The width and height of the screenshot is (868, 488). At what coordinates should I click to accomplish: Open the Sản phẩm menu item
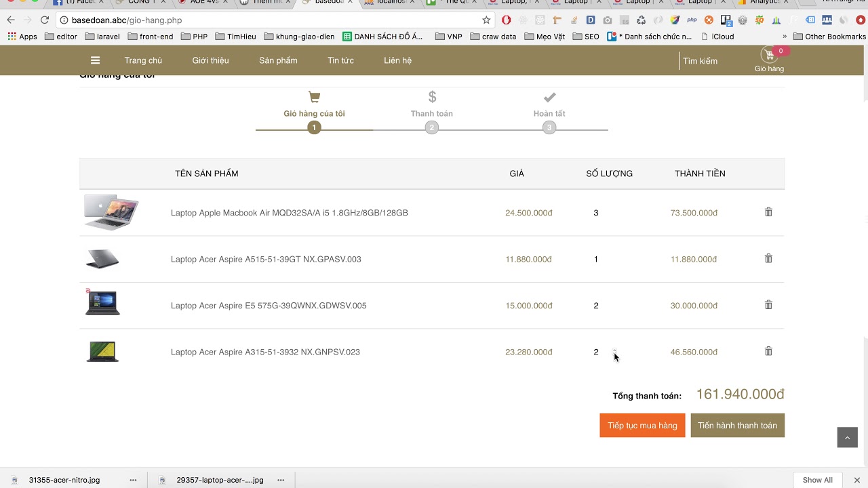tap(278, 60)
